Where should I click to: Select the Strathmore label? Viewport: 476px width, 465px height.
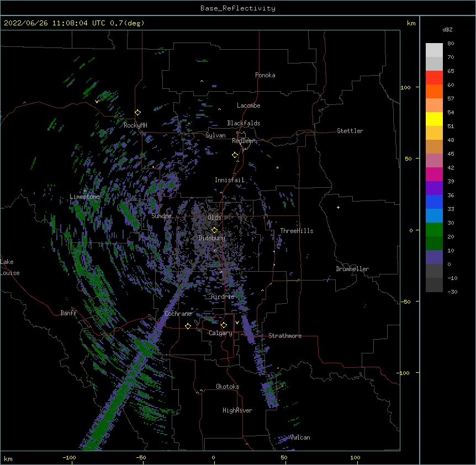285,336
